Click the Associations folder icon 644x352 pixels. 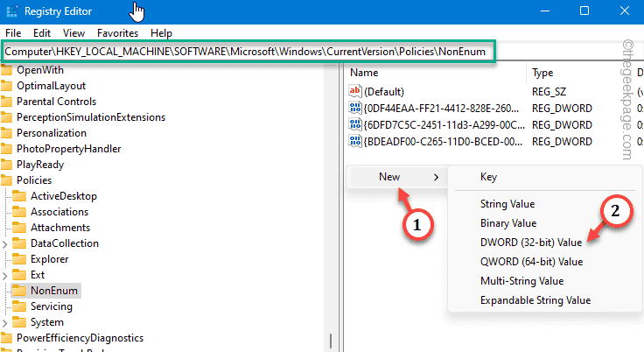click(x=19, y=212)
